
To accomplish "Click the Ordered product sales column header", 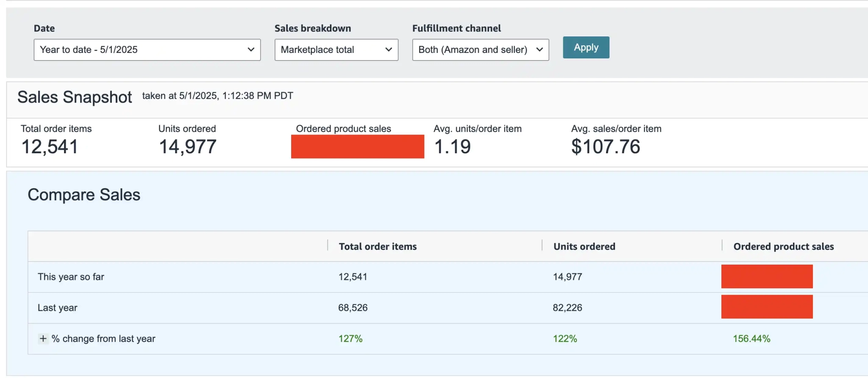I will click(783, 246).
